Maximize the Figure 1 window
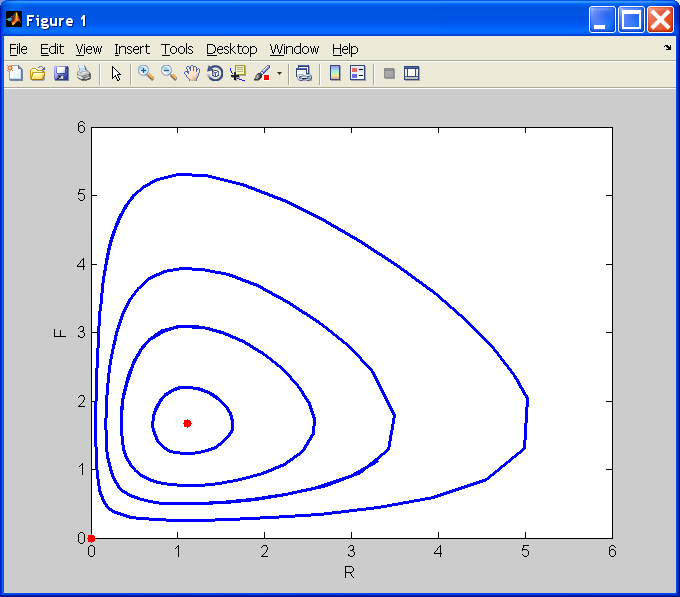The width and height of the screenshot is (680, 597). click(631, 20)
